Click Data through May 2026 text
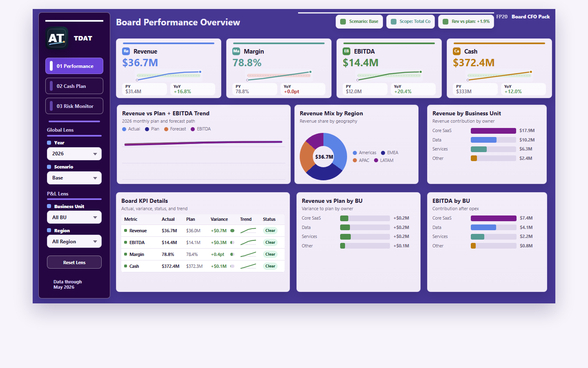 (x=68, y=285)
